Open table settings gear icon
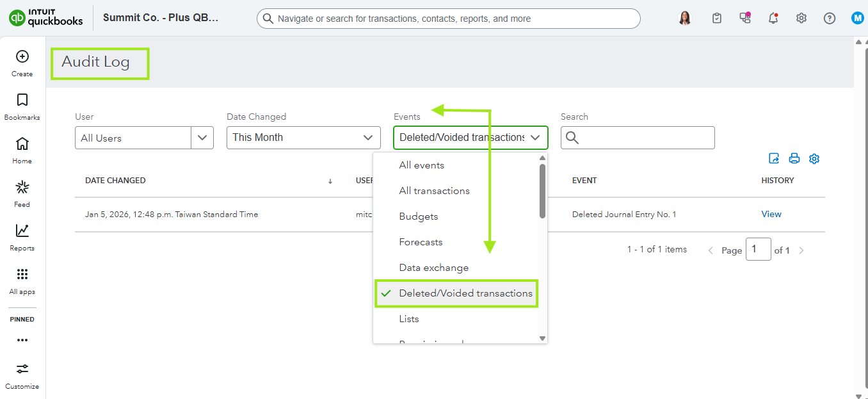This screenshot has height=399, width=868. pyautogui.click(x=814, y=159)
